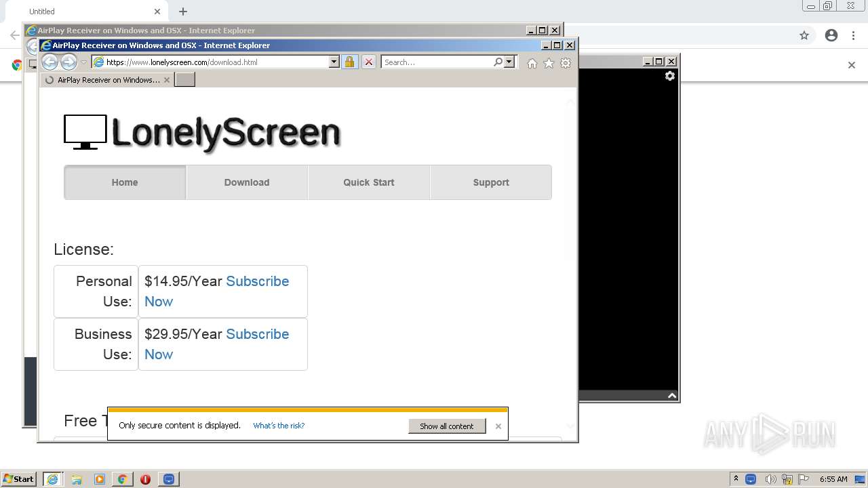Dismiss the Chrome bar with its X
The height and width of the screenshot is (488, 868).
[852, 65]
